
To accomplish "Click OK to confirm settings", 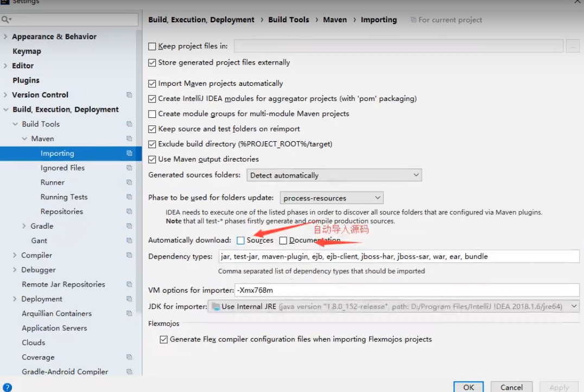I will point(468,387).
